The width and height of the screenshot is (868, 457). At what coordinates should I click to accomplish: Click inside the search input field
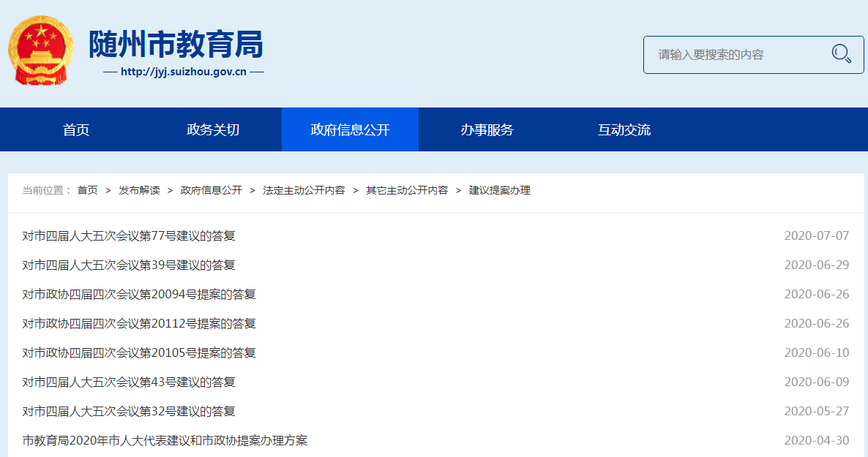pyautogui.click(x=732, y=55)
